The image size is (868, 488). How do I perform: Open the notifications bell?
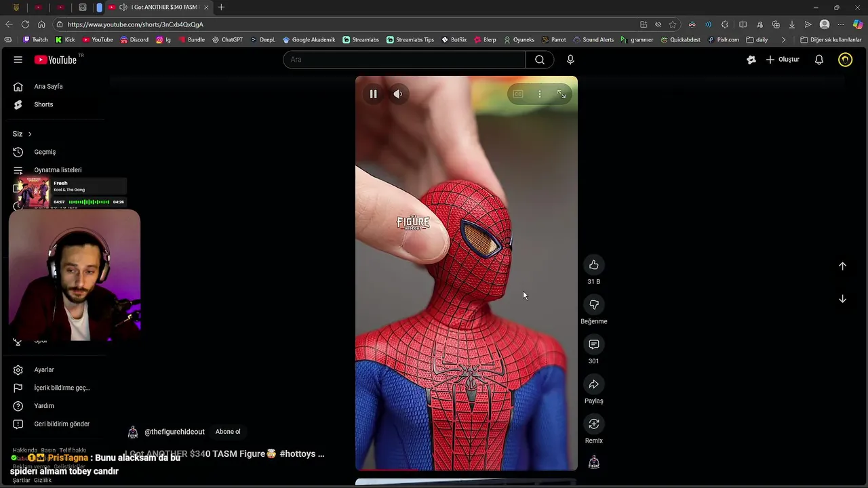point(819,60)
